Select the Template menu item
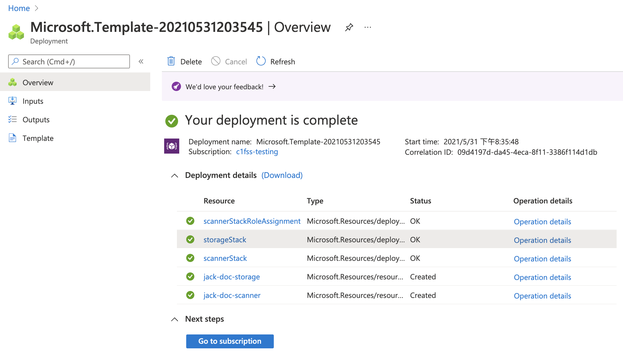This screenshot has width=623, height=364. (x=38, y=138)
